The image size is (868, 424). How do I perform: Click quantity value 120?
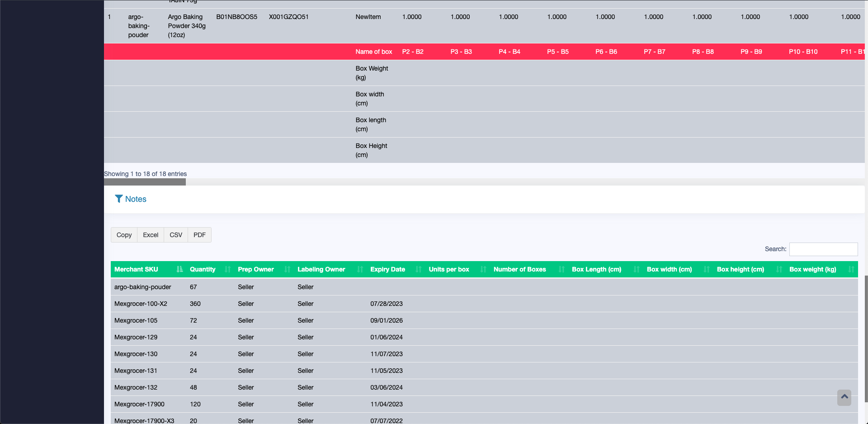point(195,404)
